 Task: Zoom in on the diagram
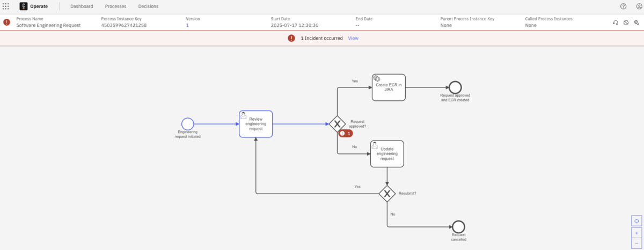click(x=636, y=233)
